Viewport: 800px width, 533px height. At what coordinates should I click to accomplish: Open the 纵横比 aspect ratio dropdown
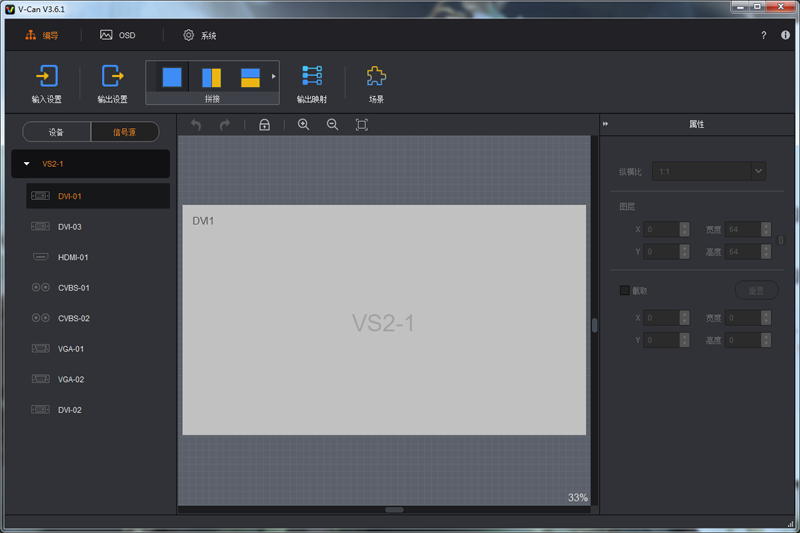coord(757,171)
